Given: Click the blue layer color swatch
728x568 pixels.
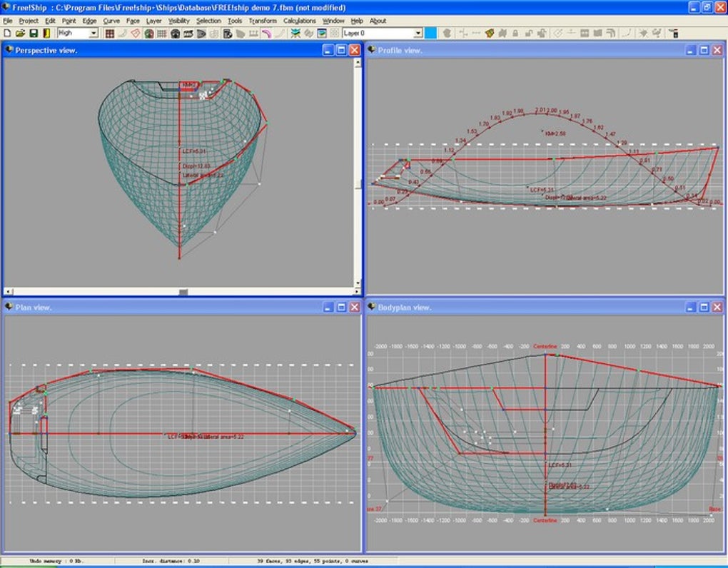Looking at the screenshot, I should pos(431,34).
